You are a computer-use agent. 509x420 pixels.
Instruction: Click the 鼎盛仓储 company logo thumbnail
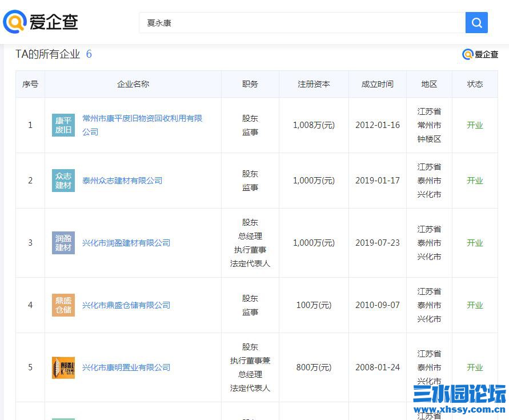pos(63,305)
